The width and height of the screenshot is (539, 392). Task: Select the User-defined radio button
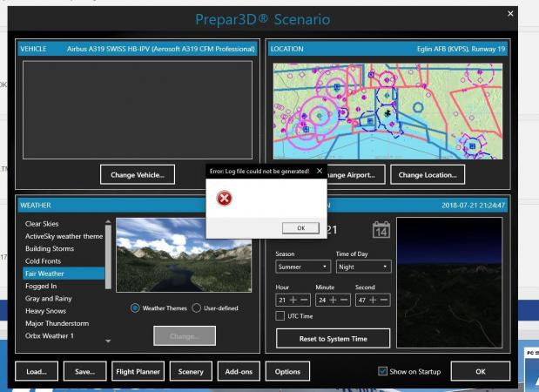196,308
